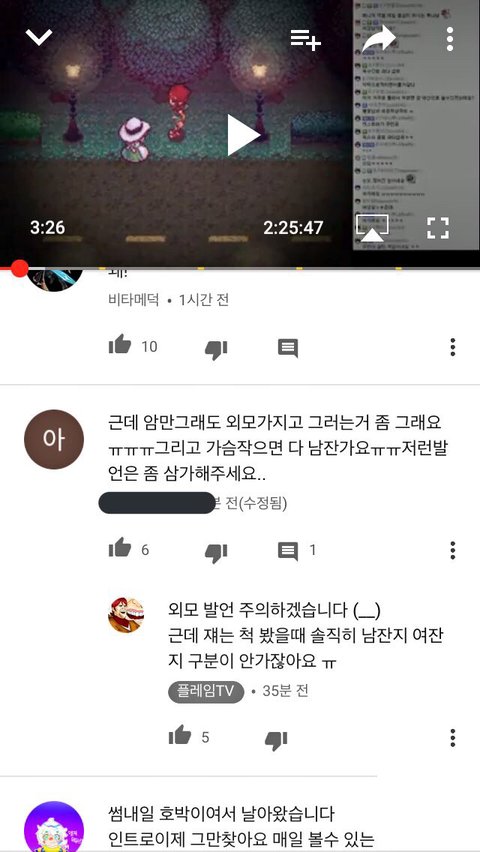Open options menu for 아 user's comment
The width and height of the screenshot is (480, 852).
(452, 550)
